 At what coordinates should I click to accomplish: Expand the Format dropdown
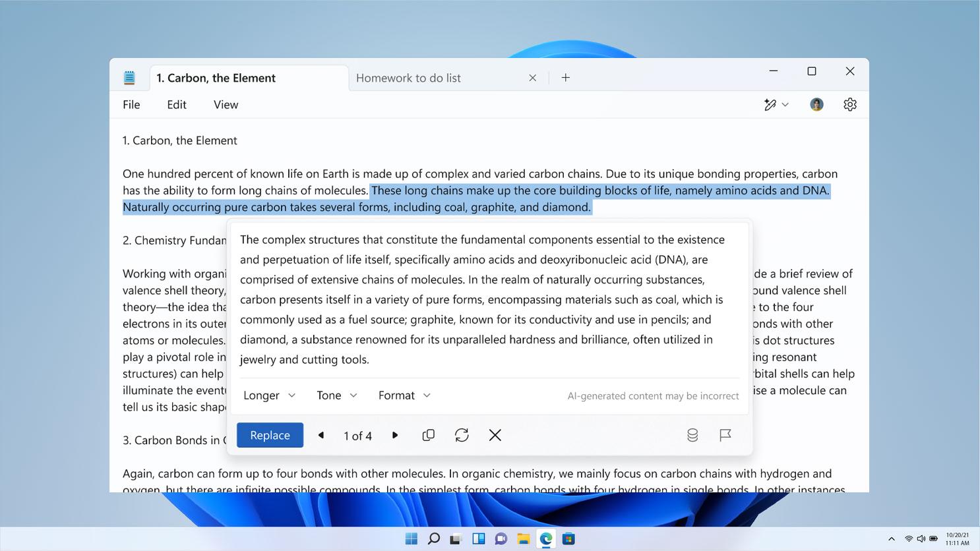click(x=404, y=395)
